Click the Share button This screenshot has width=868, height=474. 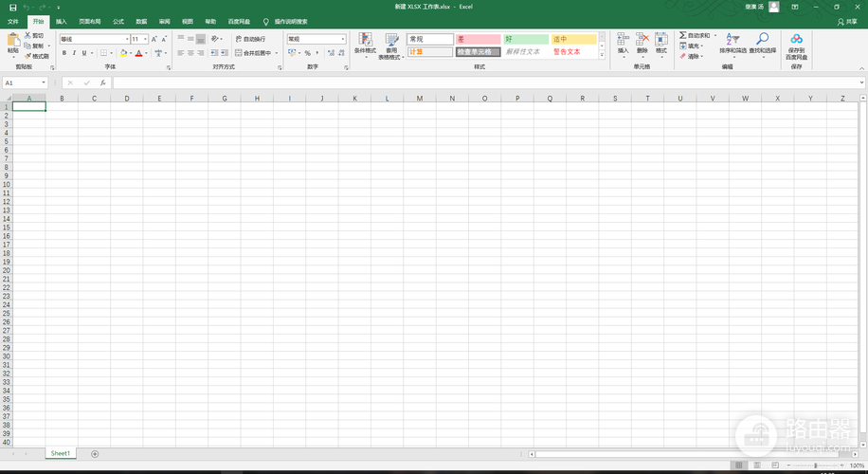click(847, 22)
